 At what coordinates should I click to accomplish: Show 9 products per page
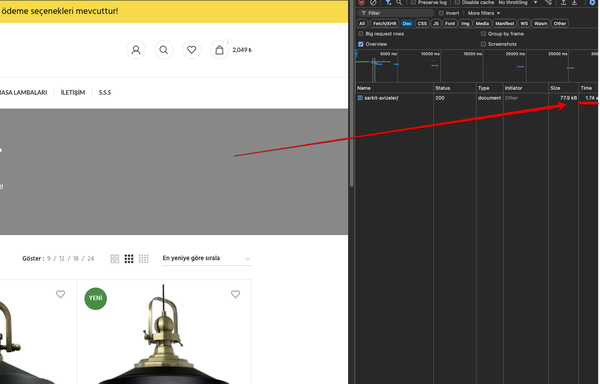49,259
